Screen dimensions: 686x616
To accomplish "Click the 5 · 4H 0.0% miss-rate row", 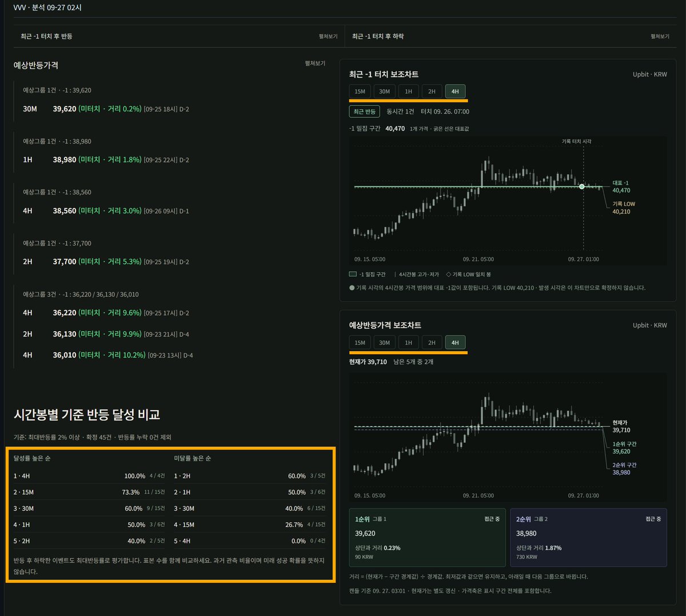I will (x=250, y=541).
